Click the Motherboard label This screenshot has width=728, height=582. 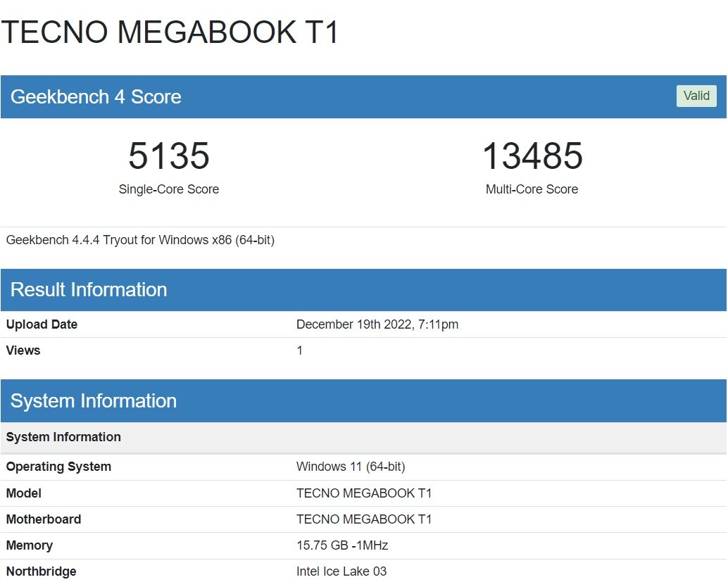[44, 519]
